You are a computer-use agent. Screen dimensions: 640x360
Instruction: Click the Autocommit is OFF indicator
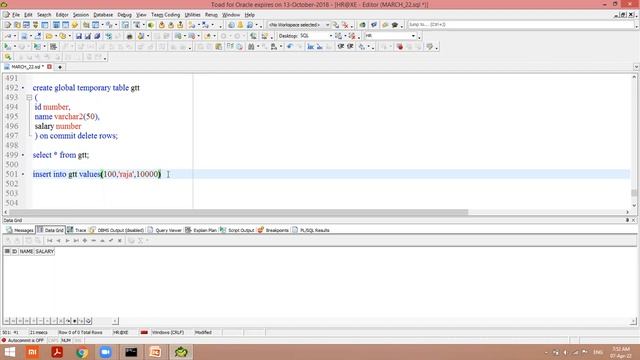coord(23,340)
